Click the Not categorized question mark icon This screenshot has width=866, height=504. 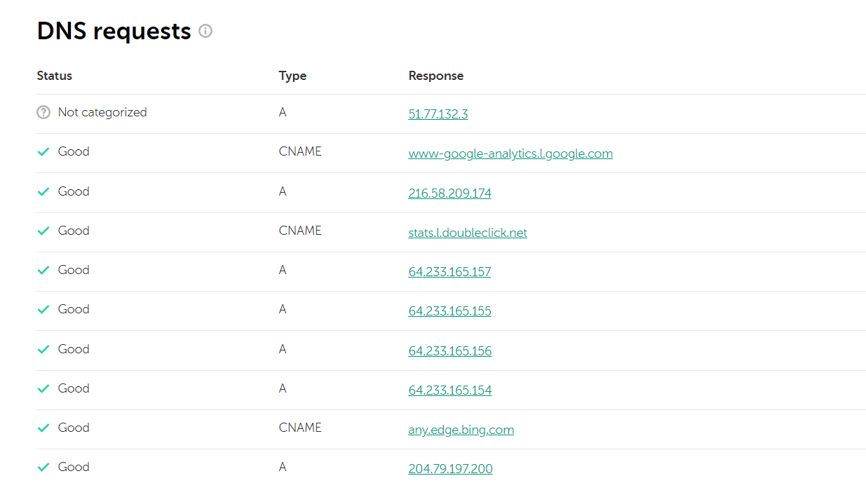[x=43, y=112]
